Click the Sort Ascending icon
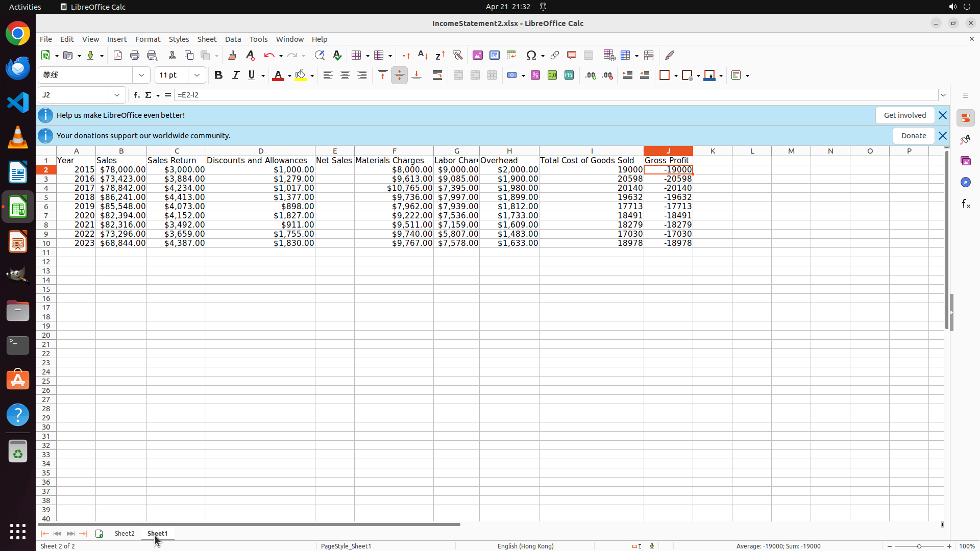 [x=423, y=56]
